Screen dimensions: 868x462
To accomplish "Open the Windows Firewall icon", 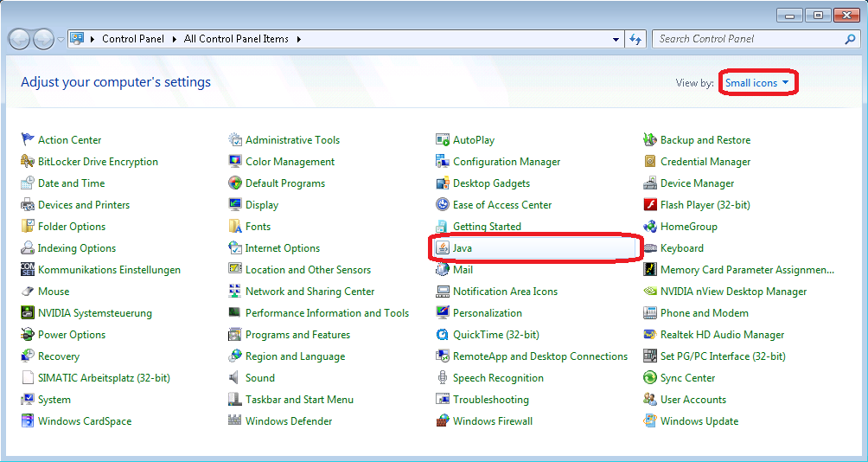I will tap(443, 421).
